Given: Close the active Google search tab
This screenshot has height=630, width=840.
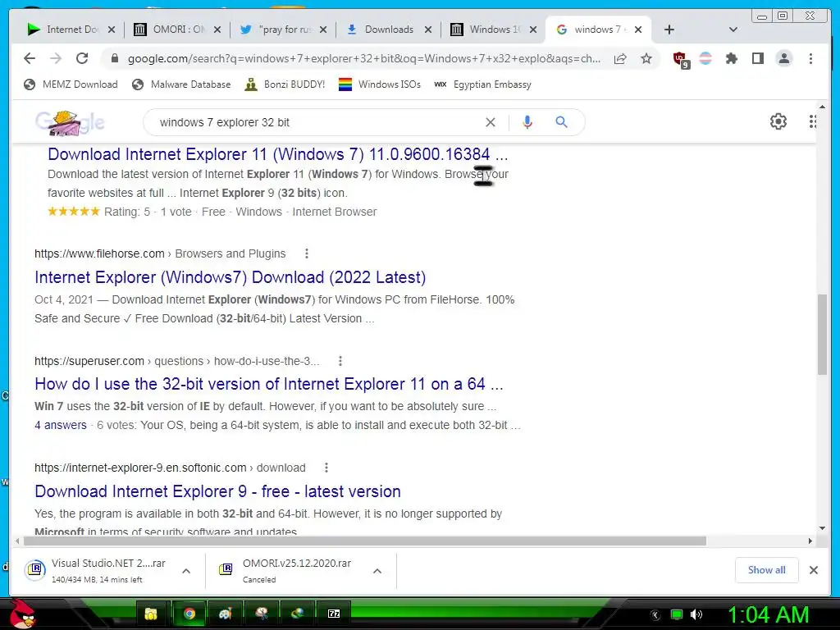Looking at the screenshot, I should coord(638,30).
